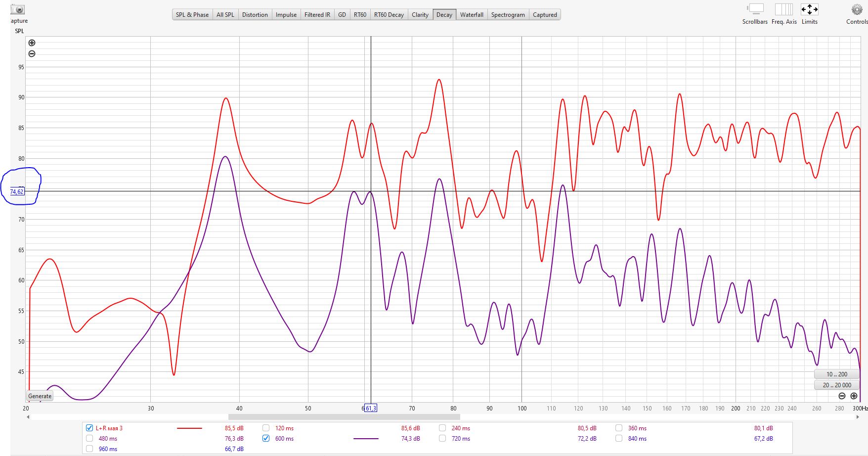Zoom in vertical axis plus icon
868x456 pixels.
[x=32, y=43]
